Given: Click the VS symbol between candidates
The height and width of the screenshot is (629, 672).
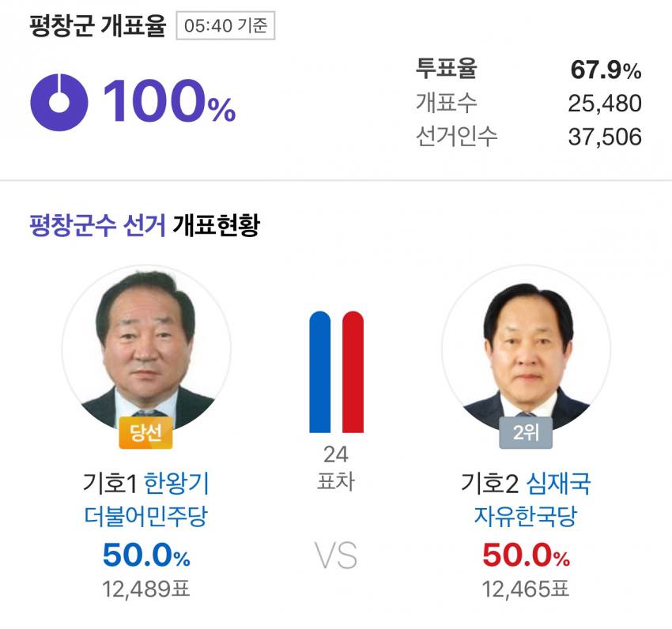Looking at the screenshot, I should [x=336, y=556].
